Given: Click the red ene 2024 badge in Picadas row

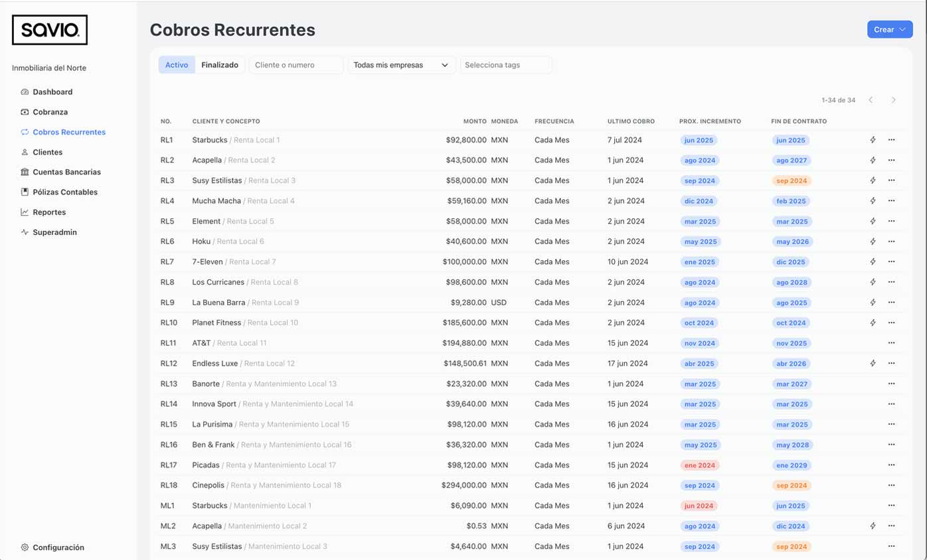Looking at the screenshot, I should [699, 465].
